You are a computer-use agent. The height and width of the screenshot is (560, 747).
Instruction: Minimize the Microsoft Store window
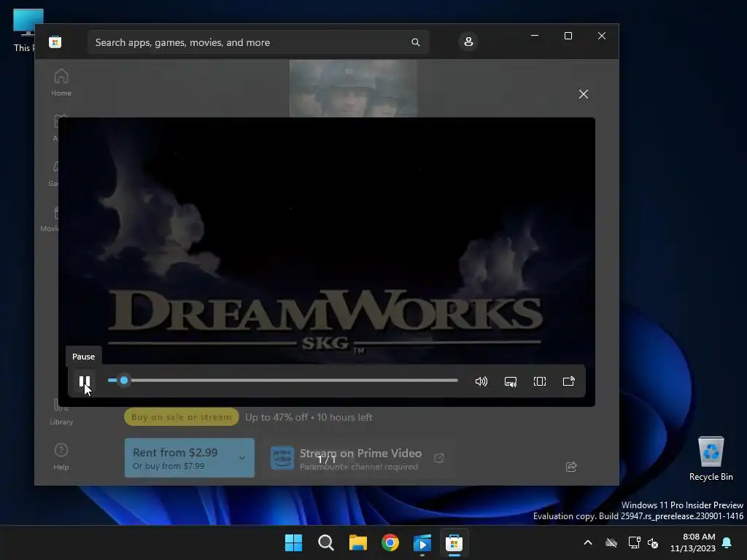pyautogui.click(x=535, y=36)
